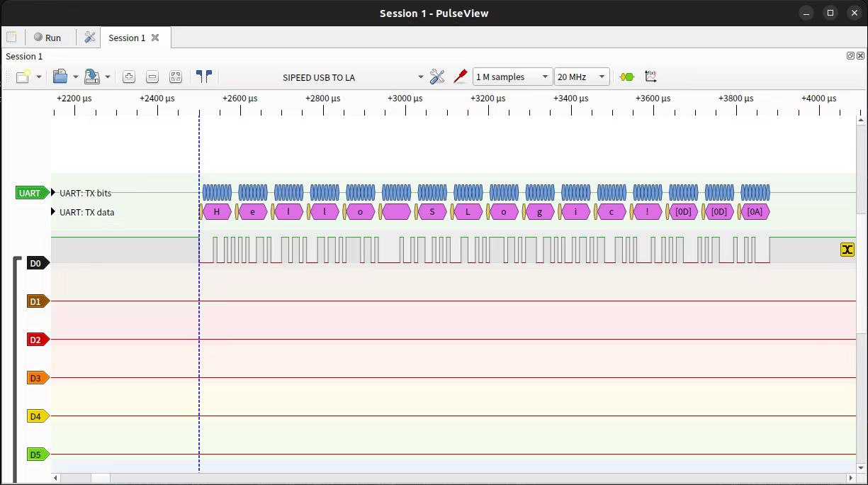This screenshot has width=868, height=485.
Task: Click the new session/view toolbar icon
Action: (23, 77)
